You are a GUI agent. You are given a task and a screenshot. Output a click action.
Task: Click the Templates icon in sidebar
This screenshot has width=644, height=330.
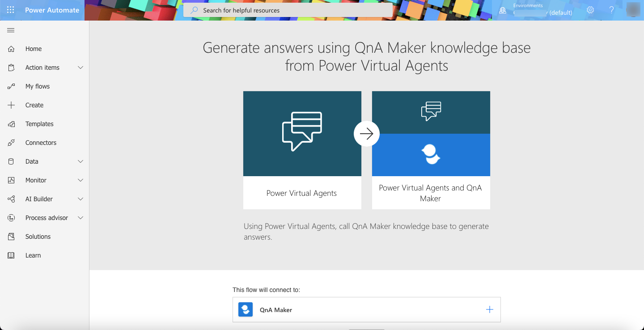tap(11, 124)
